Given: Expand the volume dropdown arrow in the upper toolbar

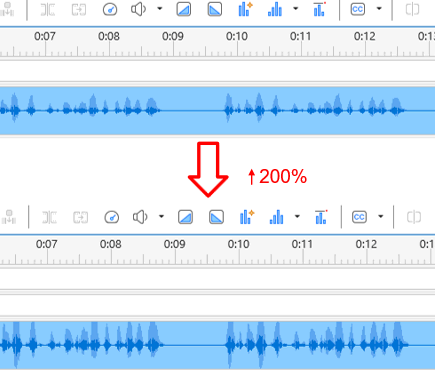Looking at the screenshot, I should click(x=160, y=8).
